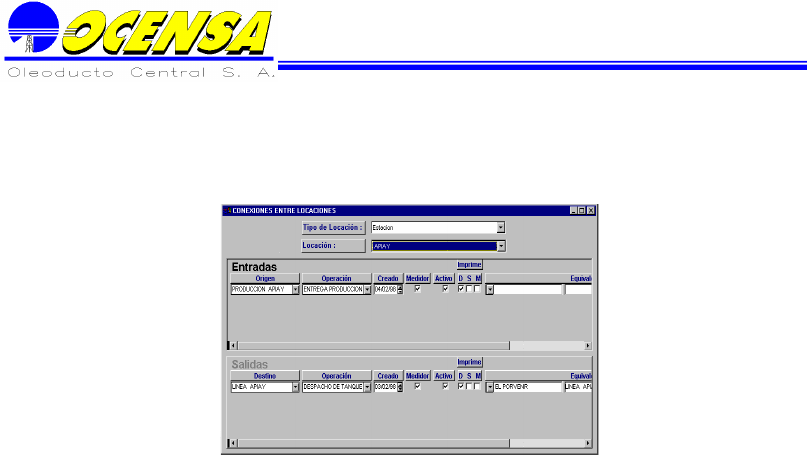Toggle Imprime D checkbox in Entradas row

point(461,289)
